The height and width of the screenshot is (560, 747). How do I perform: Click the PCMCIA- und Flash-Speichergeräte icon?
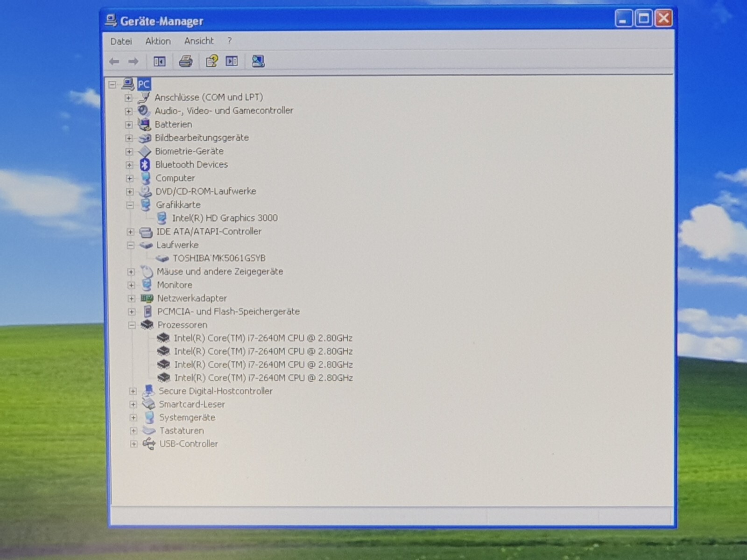pyautogui.click(x=148, y=311)
